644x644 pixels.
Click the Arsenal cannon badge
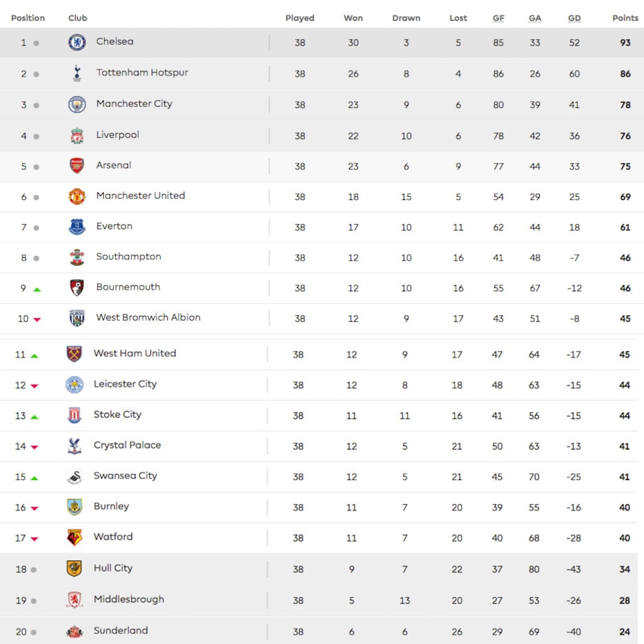77,166
